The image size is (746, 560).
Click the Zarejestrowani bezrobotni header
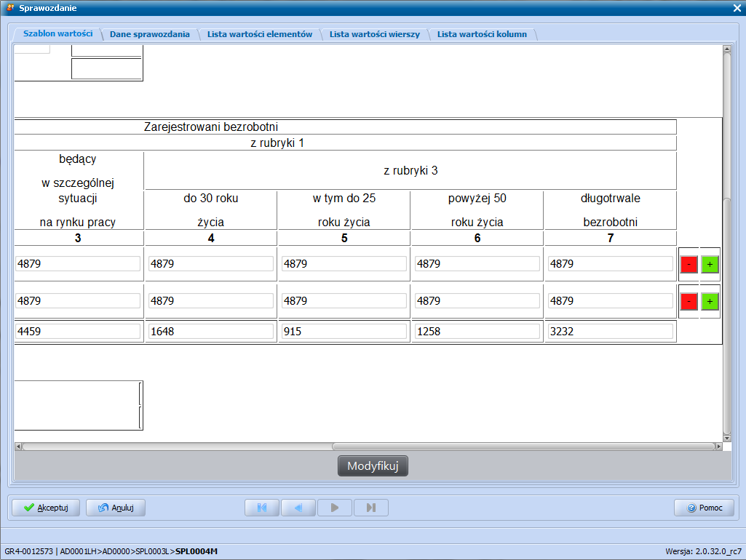(211, 127)
